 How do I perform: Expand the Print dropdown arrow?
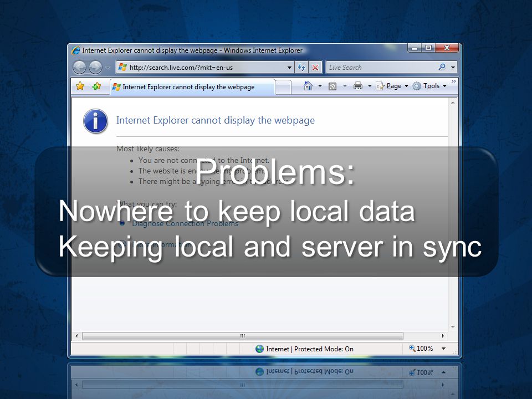[370, 86]
